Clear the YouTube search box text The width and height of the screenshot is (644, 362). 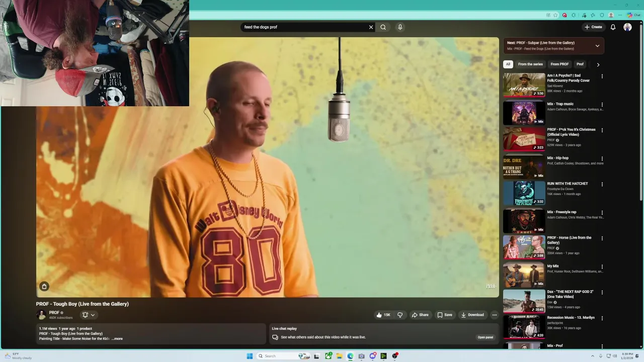pyautogui.click(x=371, y=27)
